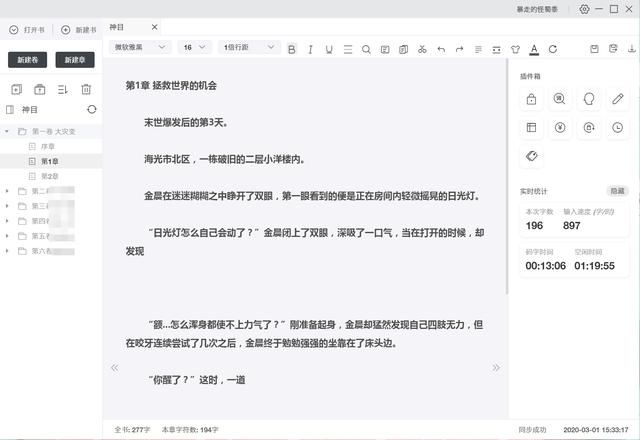Click the sync refresh icon beside 神目
This screenshot has height=440, width=640.
92,109
